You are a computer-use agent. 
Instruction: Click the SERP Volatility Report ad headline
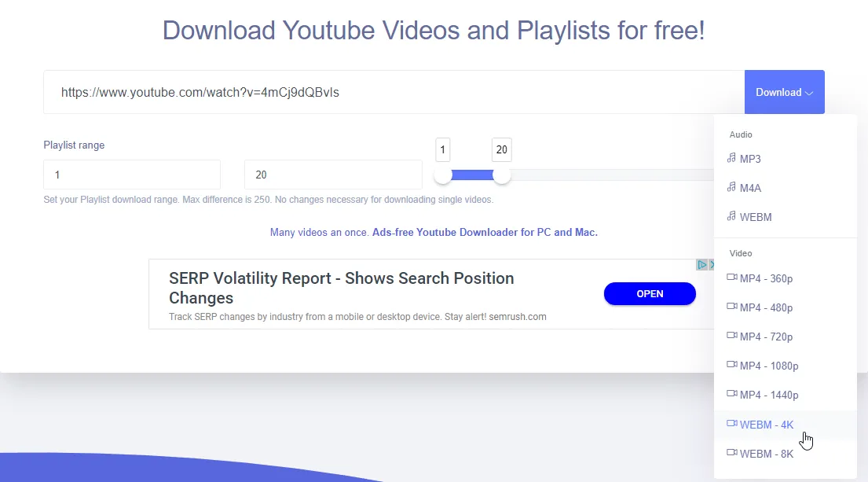click(342, 288)
